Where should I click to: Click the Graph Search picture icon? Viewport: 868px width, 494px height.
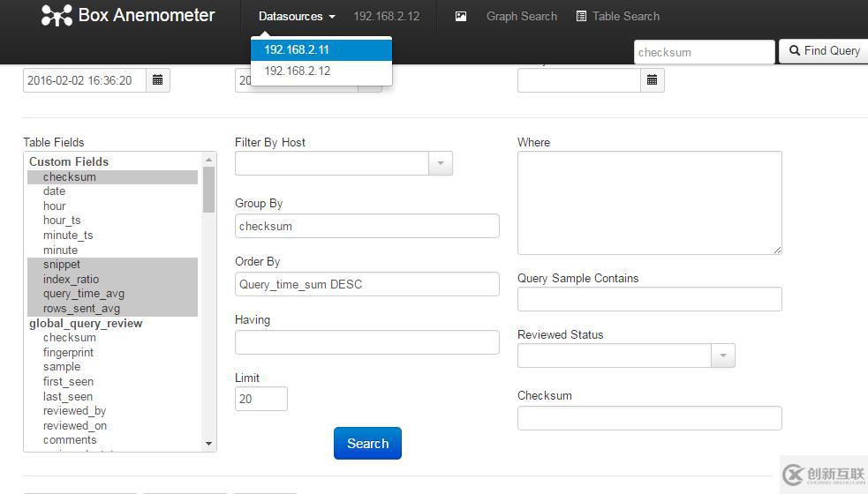461,17
